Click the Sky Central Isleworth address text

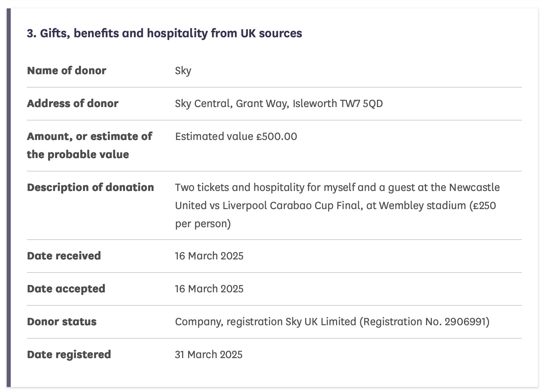(x=279, y=103)
